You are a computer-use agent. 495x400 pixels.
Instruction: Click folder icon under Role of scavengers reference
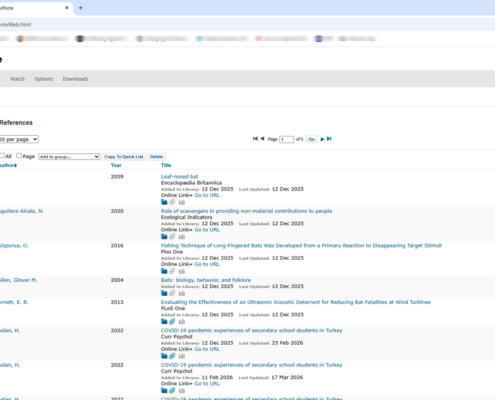coord(164,237)
